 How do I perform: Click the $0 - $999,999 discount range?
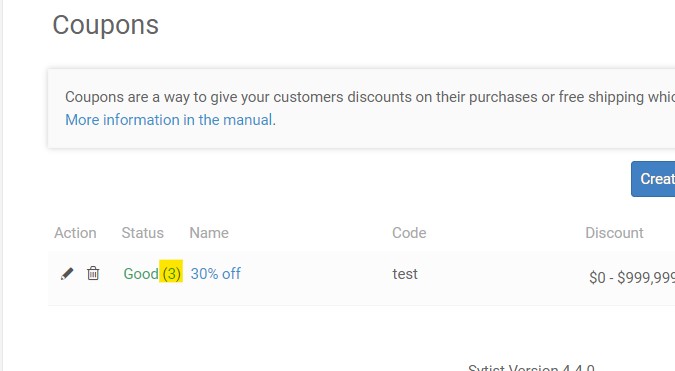(632, 278)
